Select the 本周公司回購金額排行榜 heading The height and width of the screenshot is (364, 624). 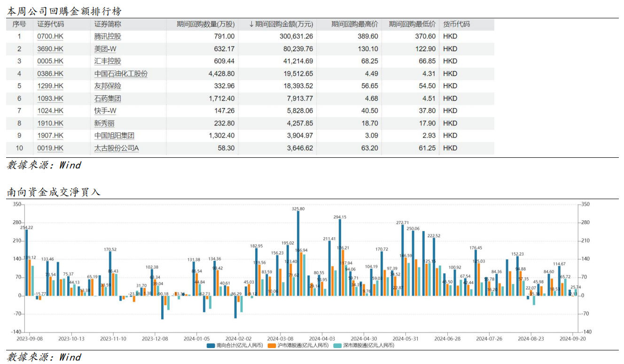[64, 11]
